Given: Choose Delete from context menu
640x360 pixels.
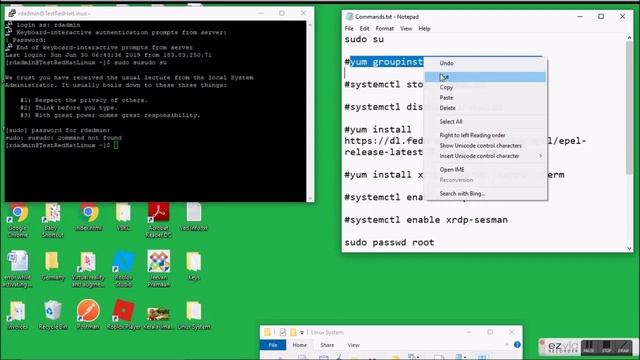Looking at the screenshot, I should (x=486, y=108).
